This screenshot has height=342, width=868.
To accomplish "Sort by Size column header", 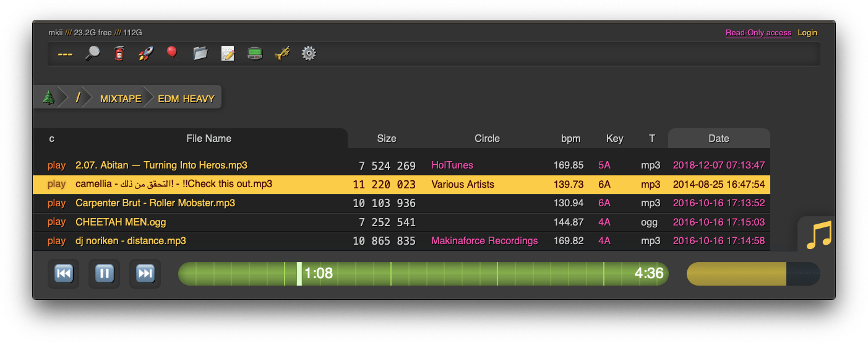I will tap(387, 139).
